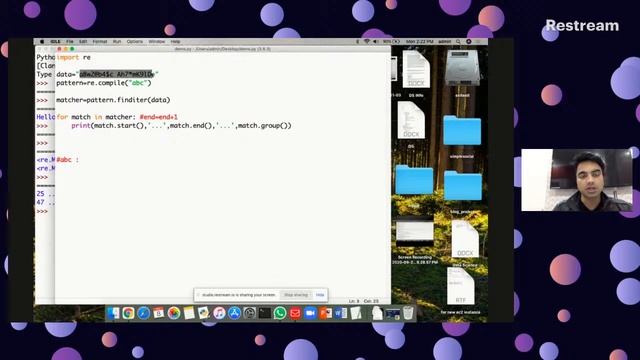The height and width of the screenshot is (360, 640).
Task: Click the matcher=pattern.finditer(data) line
Action: 113,100
